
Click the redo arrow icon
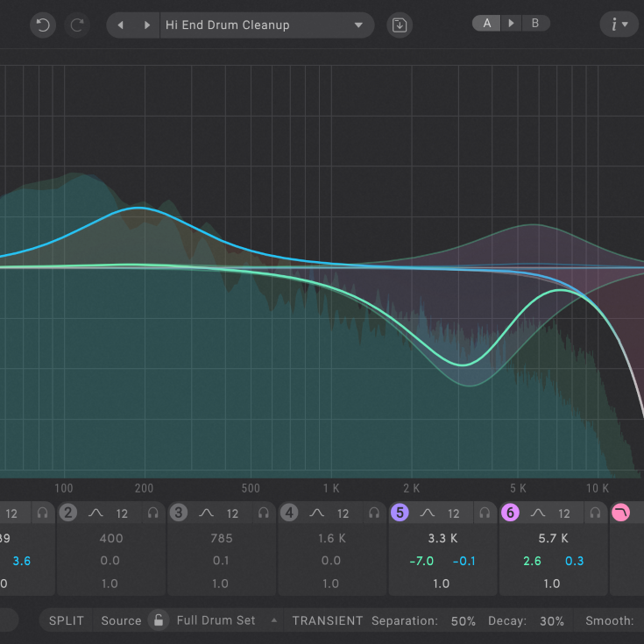point(78,25)
